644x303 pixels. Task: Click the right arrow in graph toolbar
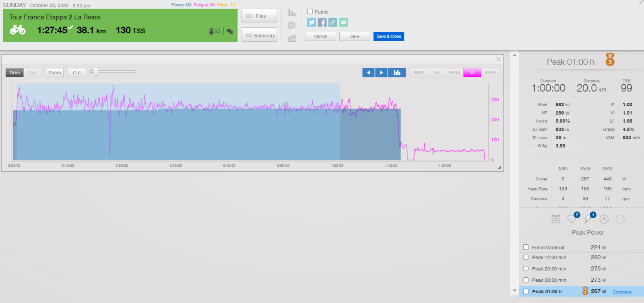pyautogui.click(x=381, y=73)
